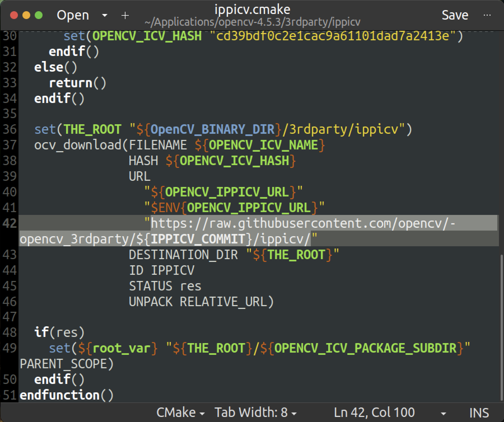Click endif() on line 50
This screenshot has width=504, height=422.
(59, 379)
